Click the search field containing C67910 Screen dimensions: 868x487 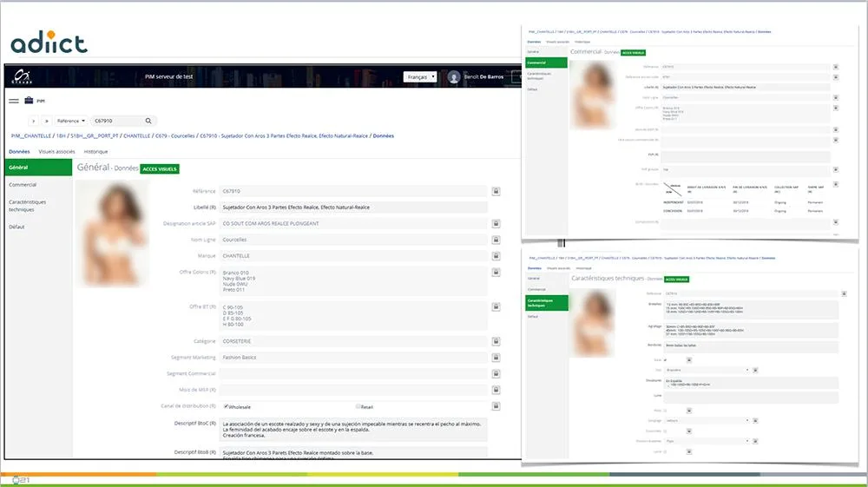(x=118, y=121)
